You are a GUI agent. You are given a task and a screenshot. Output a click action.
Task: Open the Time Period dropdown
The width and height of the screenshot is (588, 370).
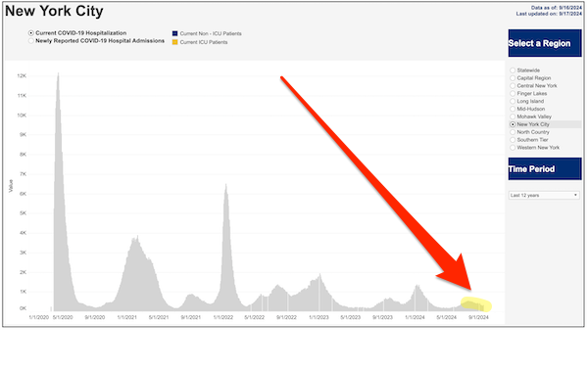(544, 195)
